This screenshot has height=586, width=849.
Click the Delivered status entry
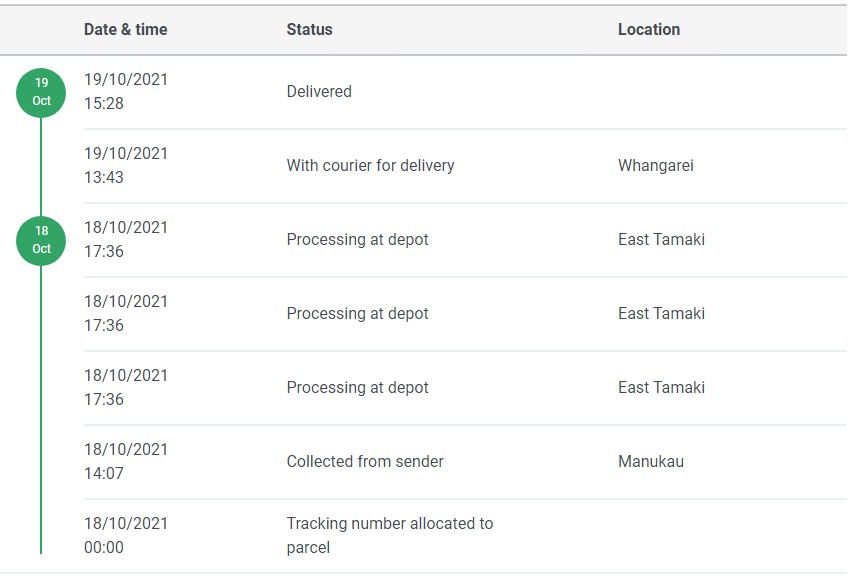319,92
